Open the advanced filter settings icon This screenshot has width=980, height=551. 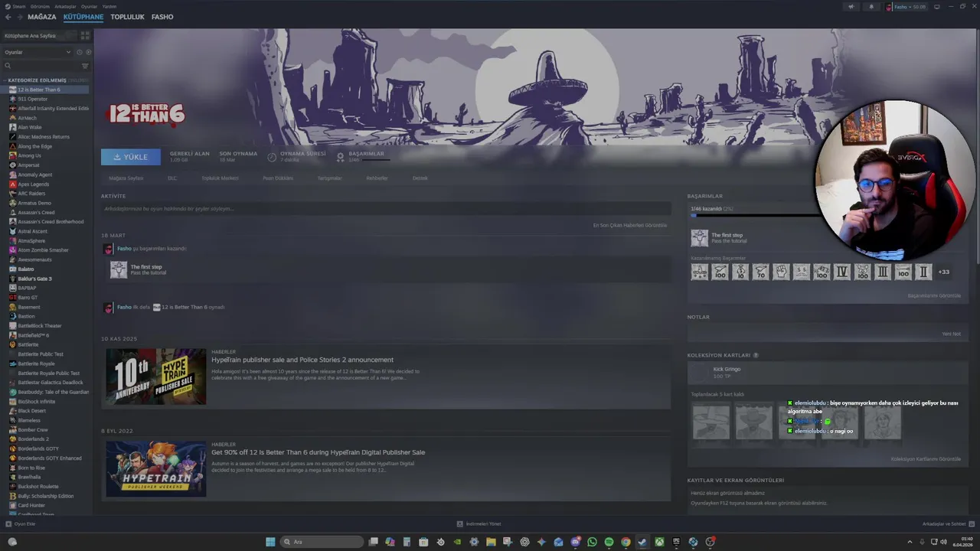pyautogui.click(x=85, y=66)
